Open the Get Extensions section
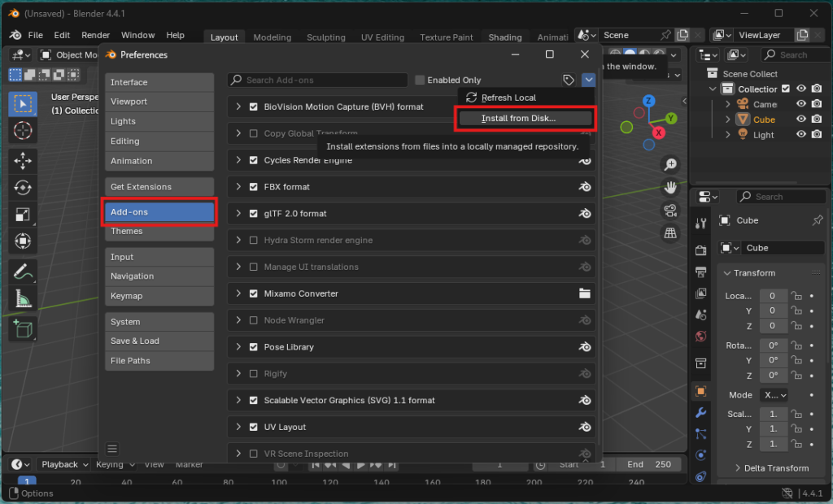This screenshot has height=504, width=833. pos(159,187)
